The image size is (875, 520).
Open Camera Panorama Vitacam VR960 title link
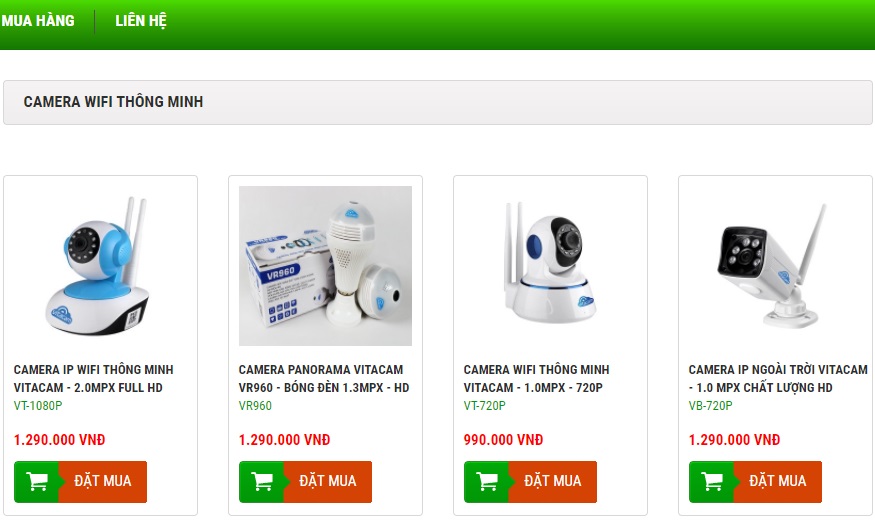pos(324,378)
